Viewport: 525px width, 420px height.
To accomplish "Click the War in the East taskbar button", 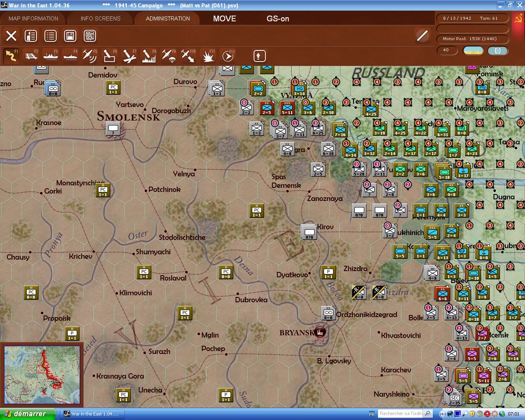I will pos(91,414).
